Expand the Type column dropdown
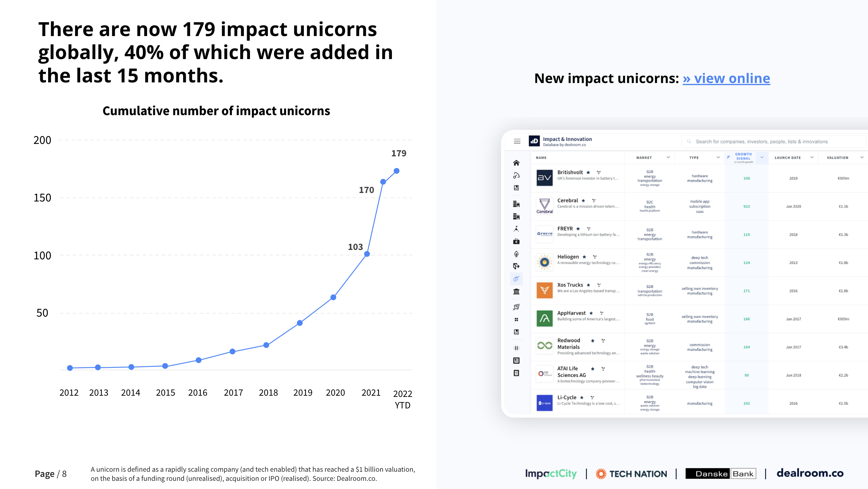Image resolution: width=868 pixels, height=489 pixels. (x=718, y=158)
